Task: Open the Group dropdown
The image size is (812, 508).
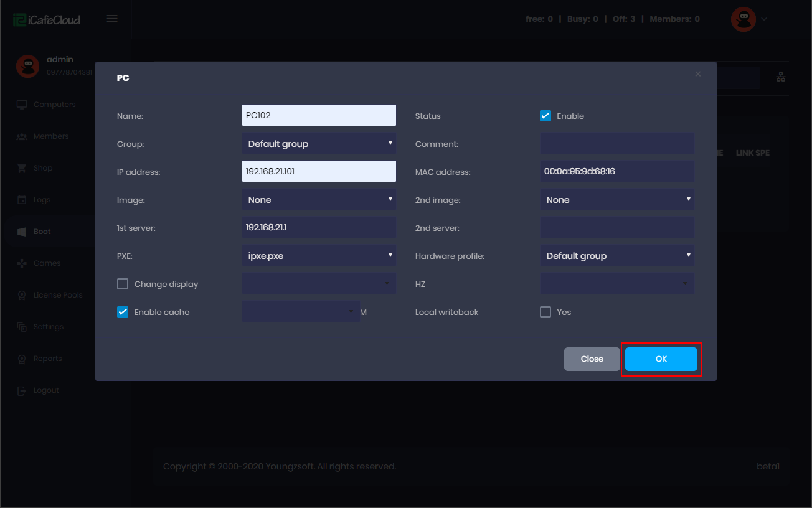Action: click(x=319, y=144)
